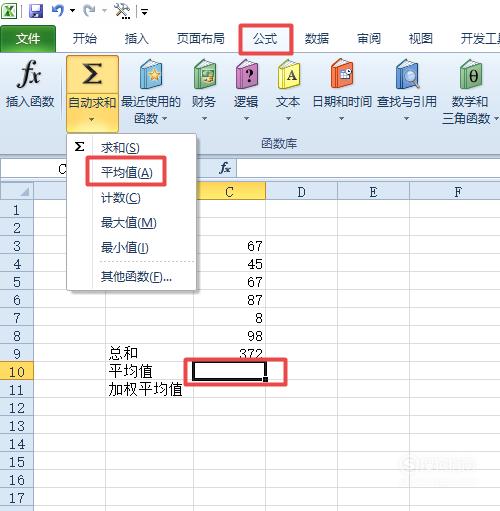Image resolution: width=500 pixels, height=511 pixels.
Task: Open the 查找与引用 functions icon
Action: coord(407,75)
